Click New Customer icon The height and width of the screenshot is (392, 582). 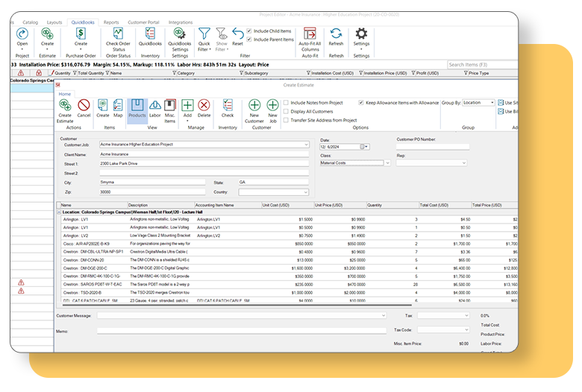[x=254, y=106]
